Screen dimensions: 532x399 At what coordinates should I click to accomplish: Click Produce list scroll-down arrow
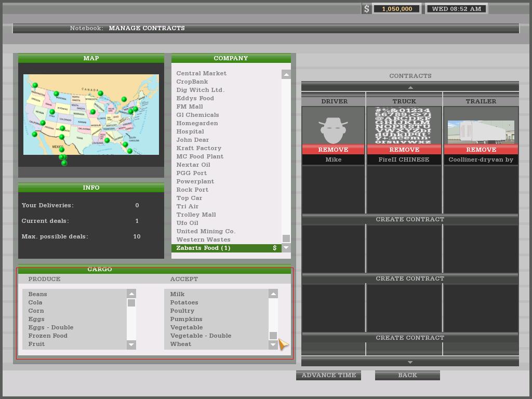coord(131,344)
